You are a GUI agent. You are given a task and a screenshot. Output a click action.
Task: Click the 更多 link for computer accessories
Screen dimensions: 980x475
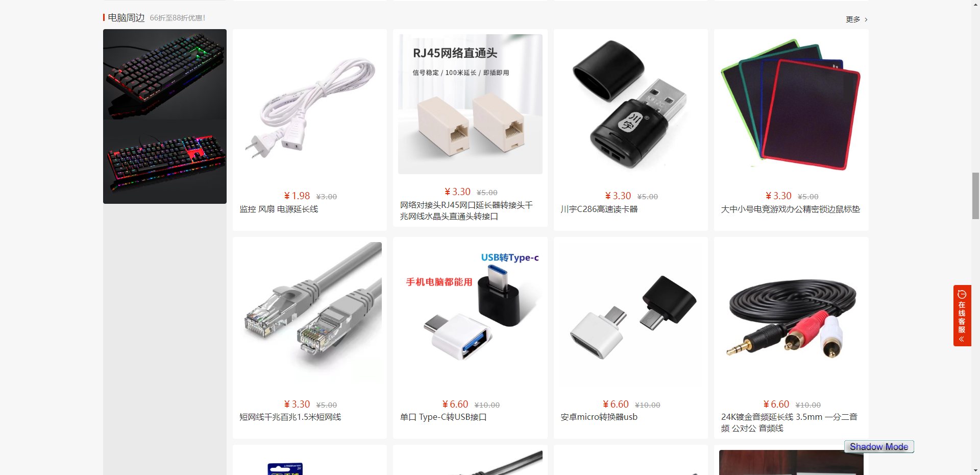pyautogui.click(x=852, y=19)
